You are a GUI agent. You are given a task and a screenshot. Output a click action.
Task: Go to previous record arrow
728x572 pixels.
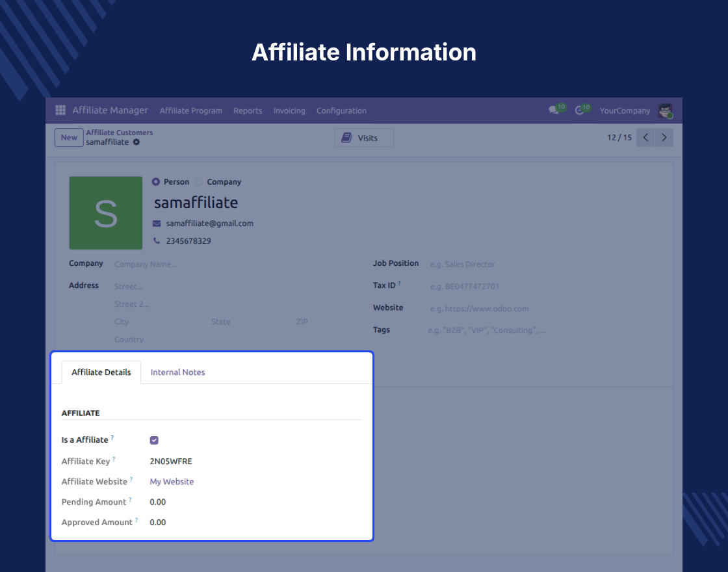point(645,137)
